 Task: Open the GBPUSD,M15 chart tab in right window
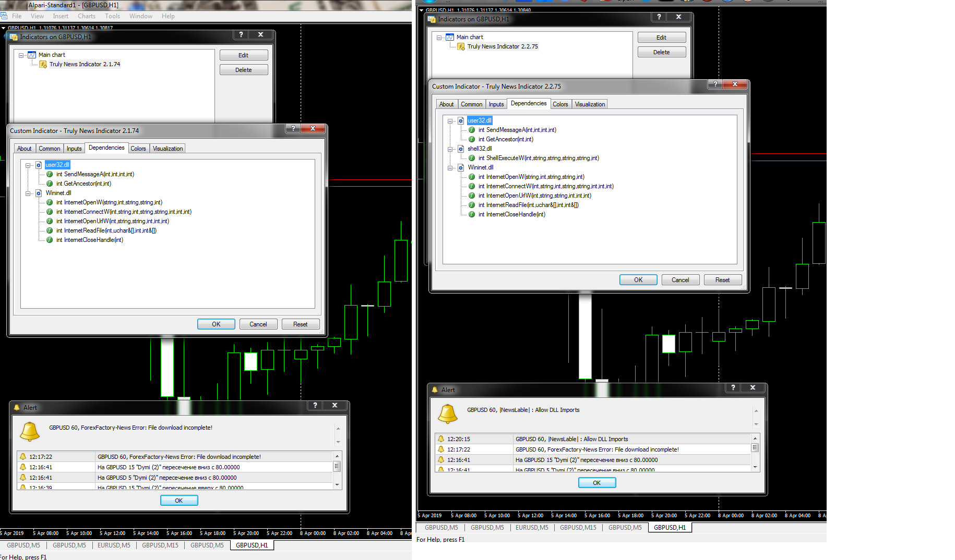(578, 528)
